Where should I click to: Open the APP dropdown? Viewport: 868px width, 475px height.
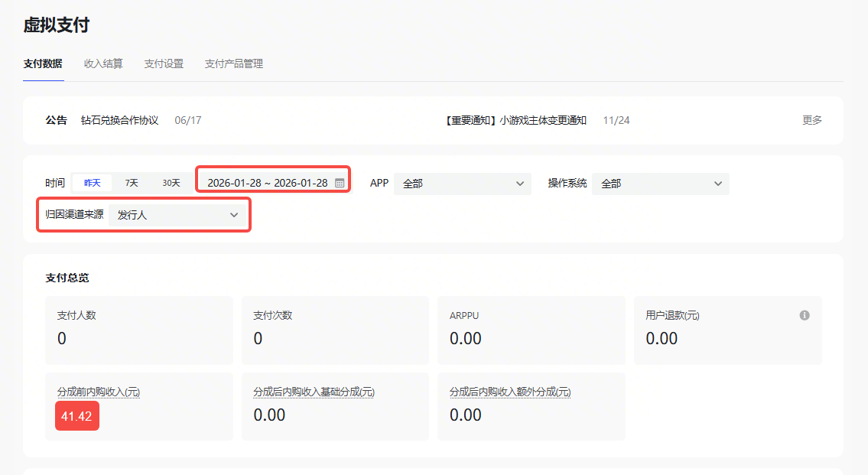coord(462,184)
